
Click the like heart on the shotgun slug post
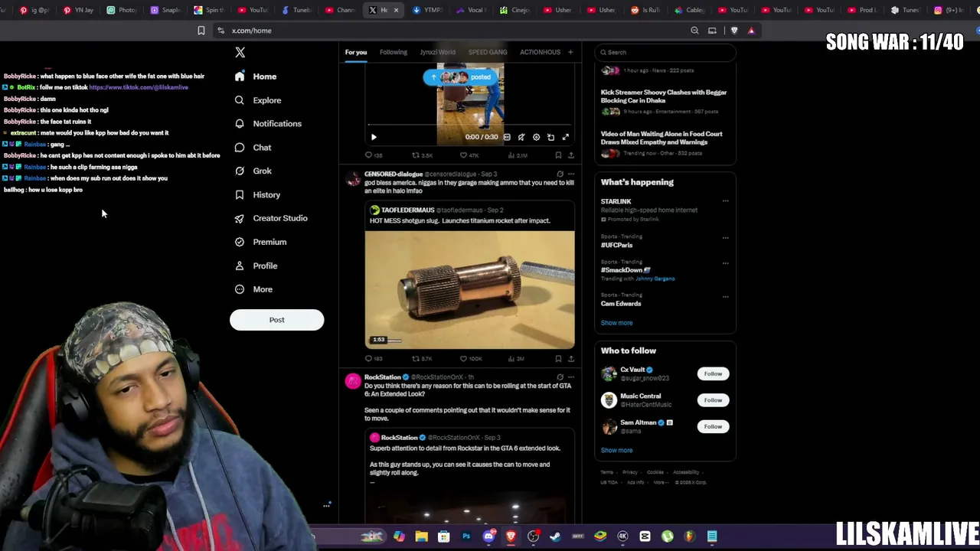(463, 358)
